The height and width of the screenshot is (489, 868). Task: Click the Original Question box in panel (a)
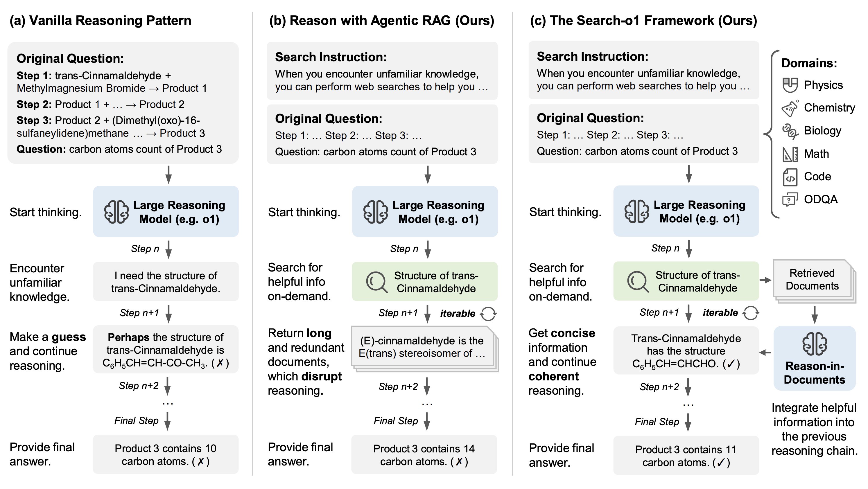point(123,103)
